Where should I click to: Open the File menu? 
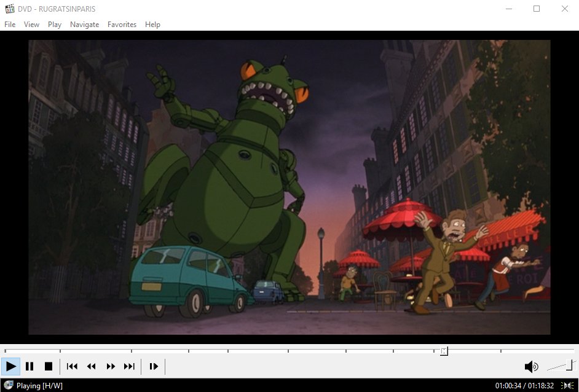10,24
